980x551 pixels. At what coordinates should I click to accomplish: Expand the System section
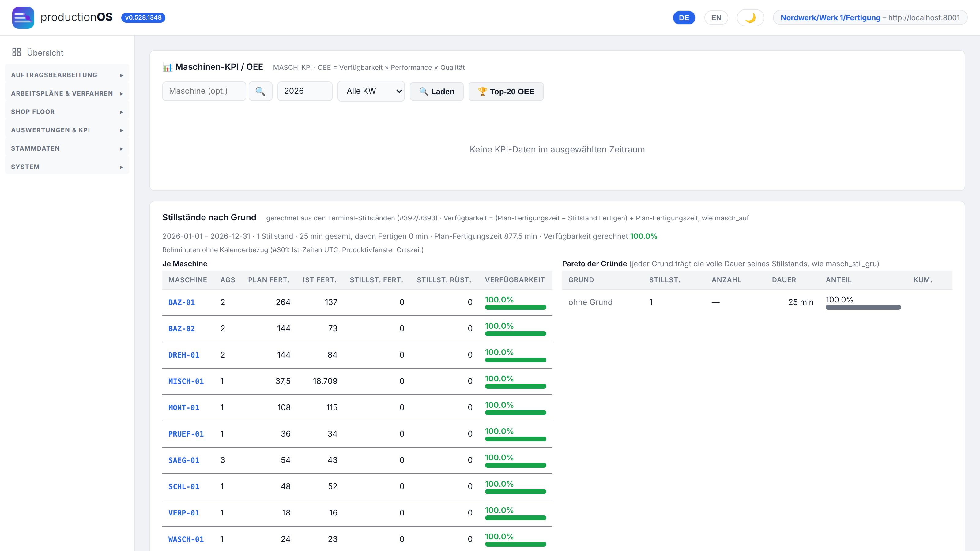67,167
